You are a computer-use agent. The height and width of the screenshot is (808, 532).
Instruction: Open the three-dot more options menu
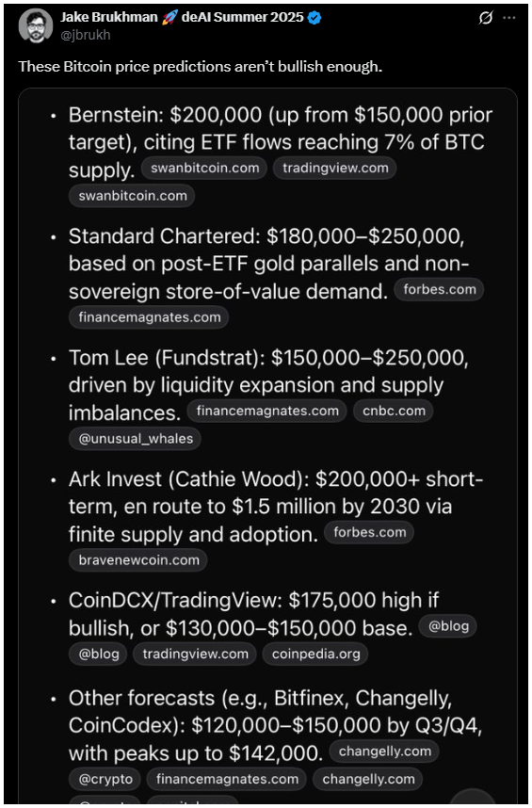coord(509,18)
